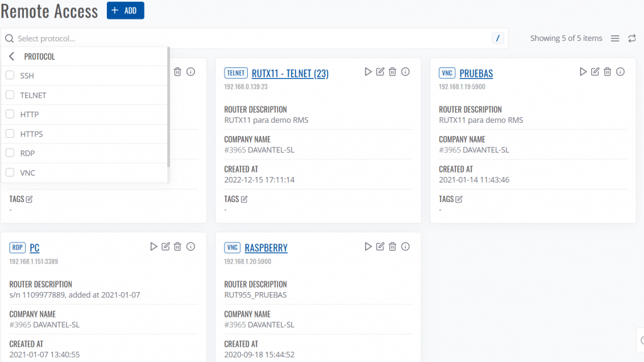
Task: Edit tags on RUTX11 - TELNET card
Action: (244, 199)
